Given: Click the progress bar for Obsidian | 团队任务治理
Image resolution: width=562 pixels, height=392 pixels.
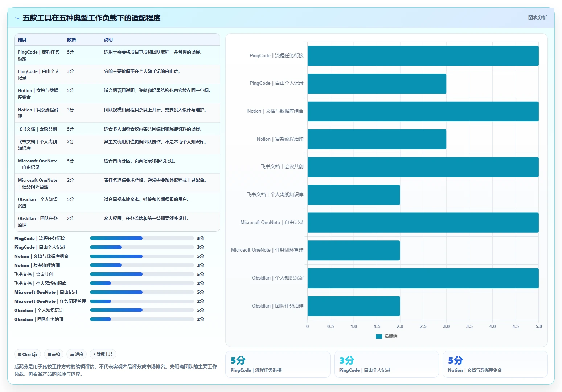Looking at the screenshot, I should (x=142, y=319).
